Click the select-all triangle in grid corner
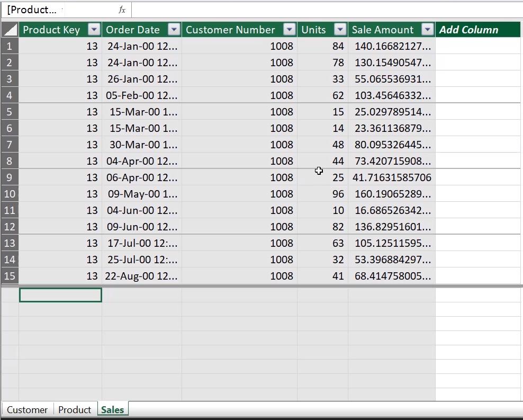The image size is (523, 420). [10, 29]
